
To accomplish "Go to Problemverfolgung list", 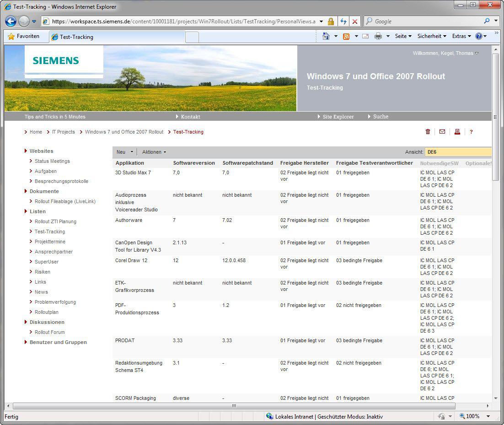I will [55, 302].
